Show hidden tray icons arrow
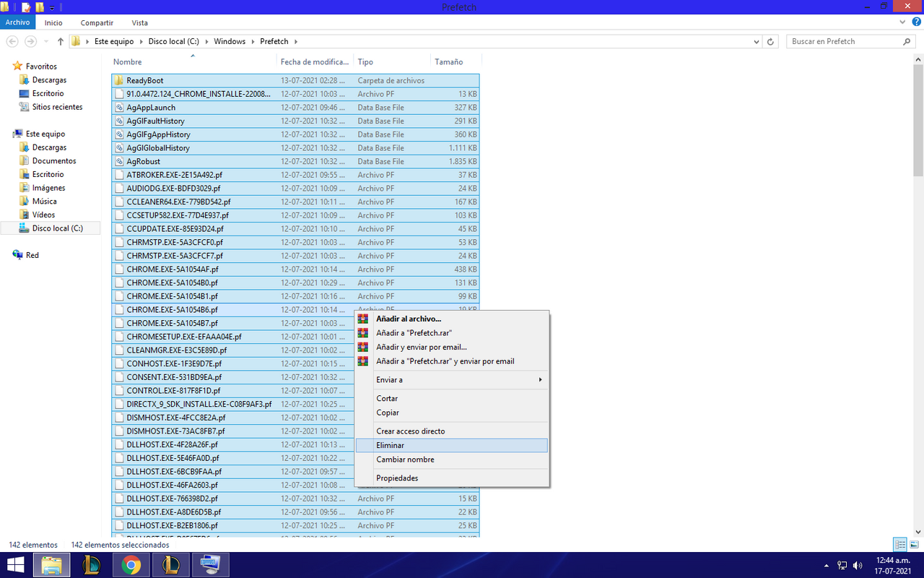Image resolution: width=924 pixels, height=578 pixels. coord(826,565)
